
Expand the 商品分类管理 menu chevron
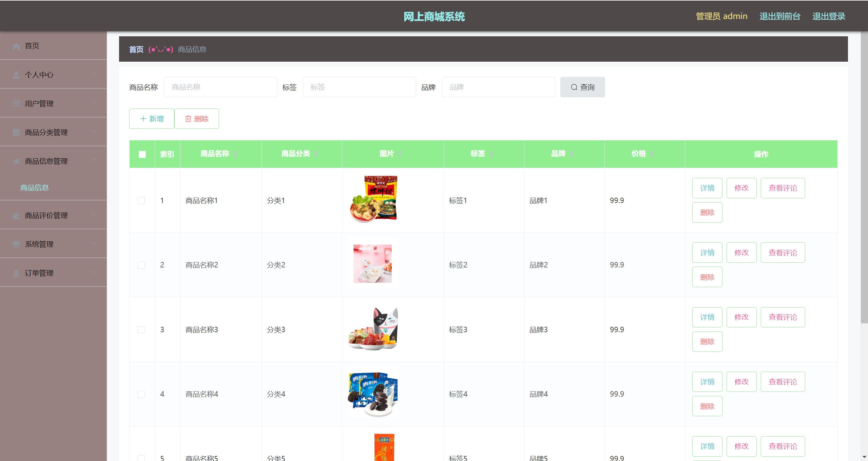[x=94, y=132]
